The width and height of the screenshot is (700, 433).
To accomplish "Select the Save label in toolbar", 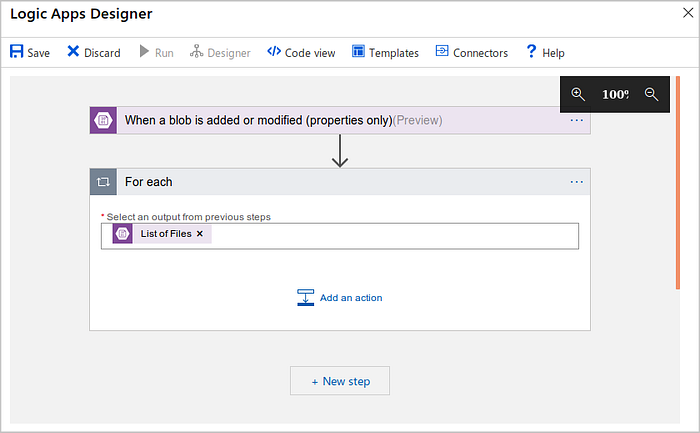I will point(38,53).
